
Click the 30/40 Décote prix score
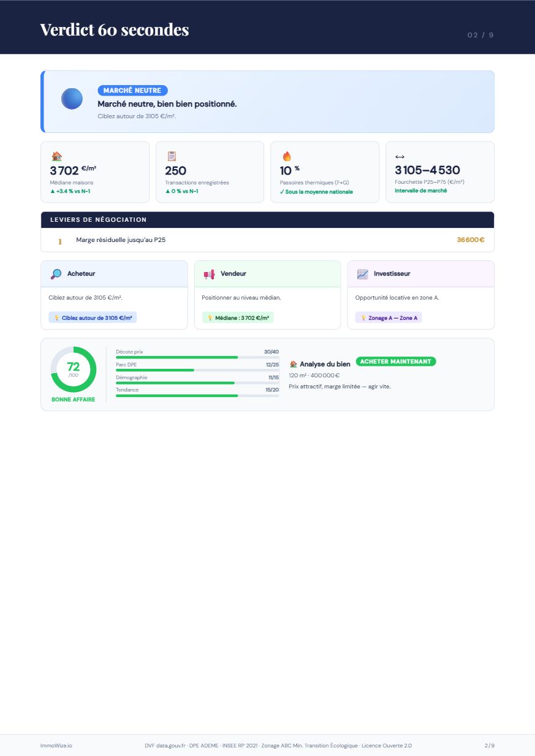271,352
